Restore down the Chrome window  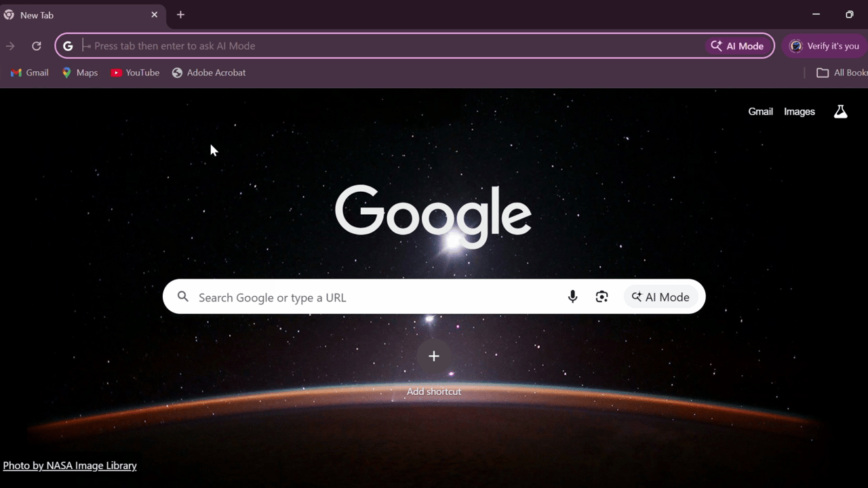(x=849, y=14)
